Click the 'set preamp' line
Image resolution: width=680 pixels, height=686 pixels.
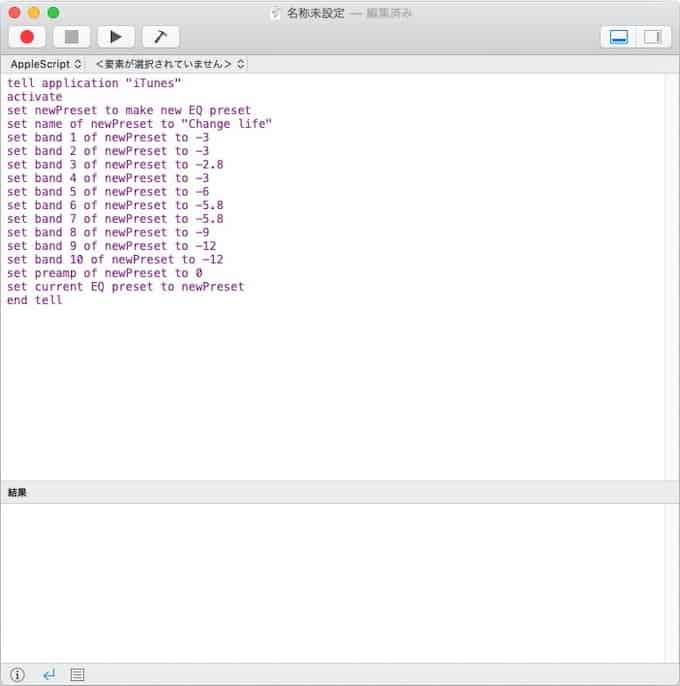[105, 273]
